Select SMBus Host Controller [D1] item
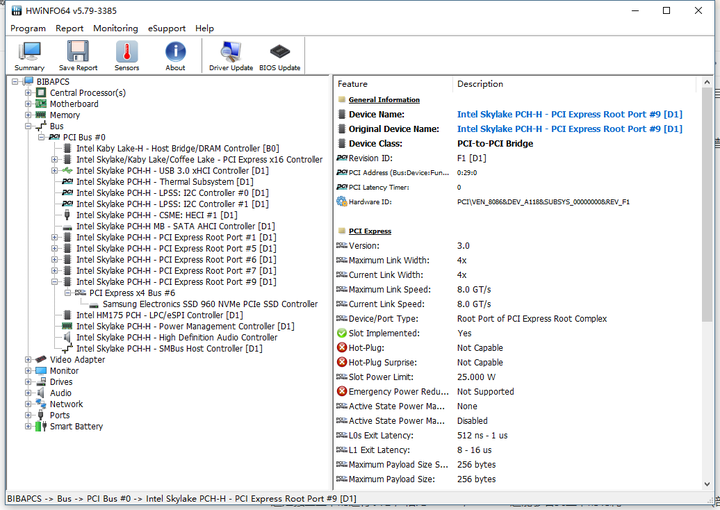Viewport: 720px width, 510px height. [x=169, y=348]
